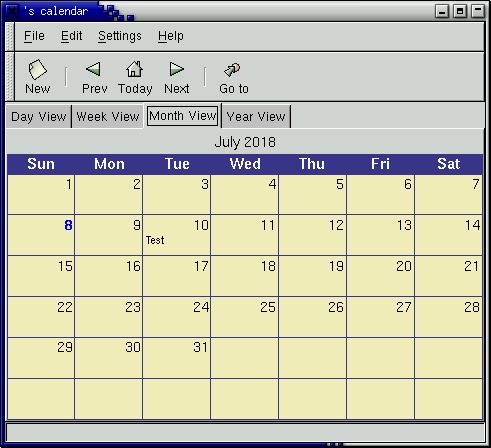Open the Edit menu

tap(71, 36)
